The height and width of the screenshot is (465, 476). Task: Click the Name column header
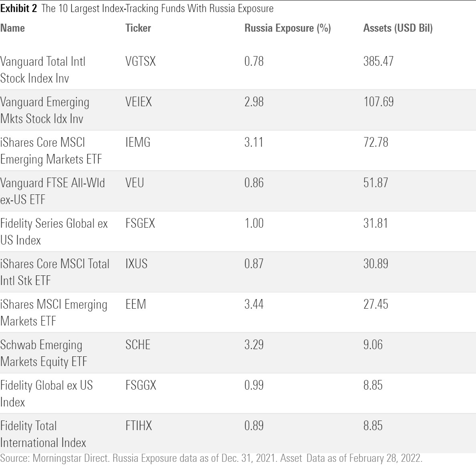tap(12, 28)
